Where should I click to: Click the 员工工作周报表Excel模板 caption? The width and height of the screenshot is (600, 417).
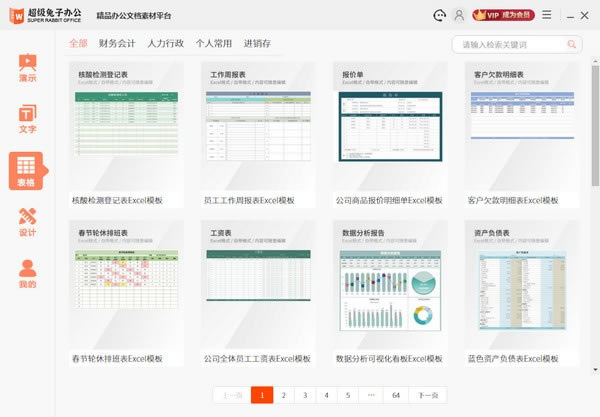249,200
